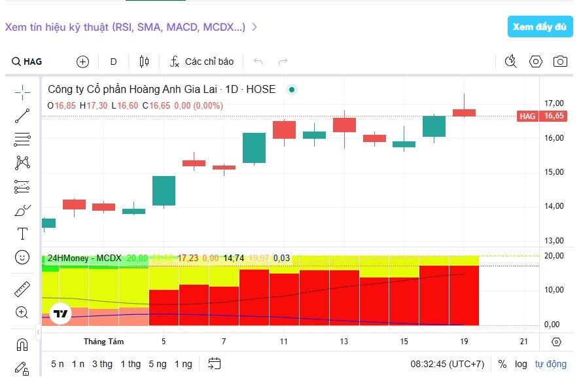This screenshot has width=581, height=392.
Task: Open the forecasting and measurement tool
Action: coord(22,187)
